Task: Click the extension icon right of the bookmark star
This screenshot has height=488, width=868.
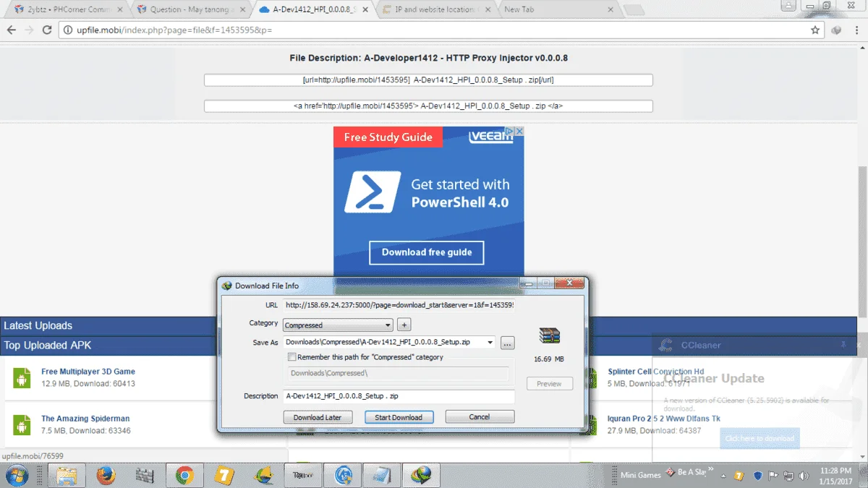Action: [x=837, y=30]
